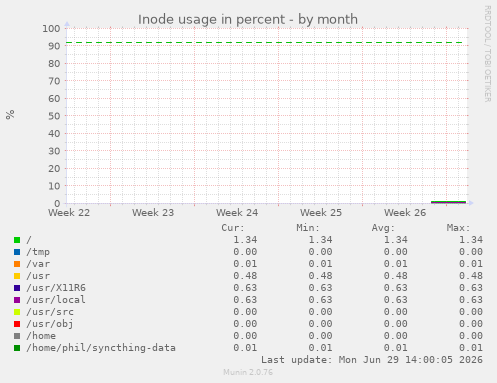Select the /usr/X11R6 legend label
The image size is (497, 383).
pos(56,288)
